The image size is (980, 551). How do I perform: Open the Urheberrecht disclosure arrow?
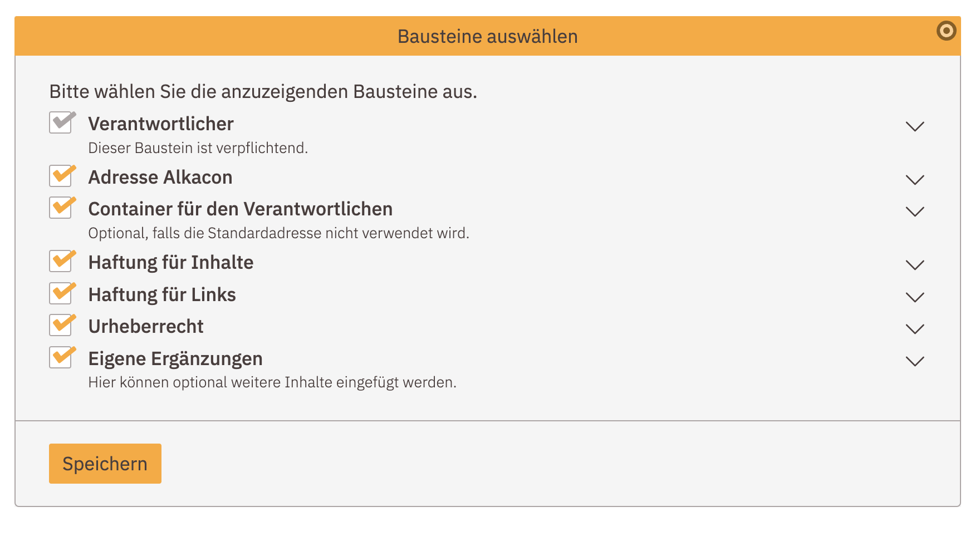pyautogui.click(x=914, y=328)
